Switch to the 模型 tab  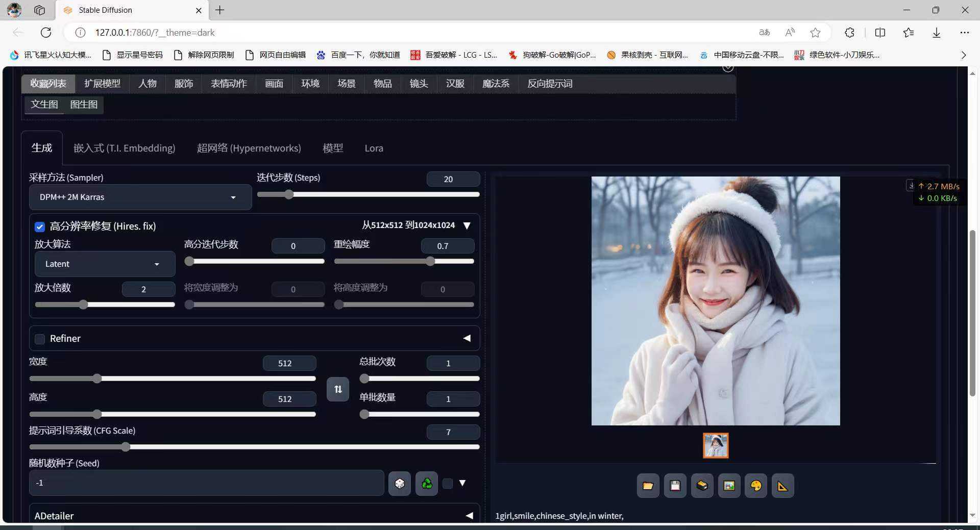click(x=333, y=148)
